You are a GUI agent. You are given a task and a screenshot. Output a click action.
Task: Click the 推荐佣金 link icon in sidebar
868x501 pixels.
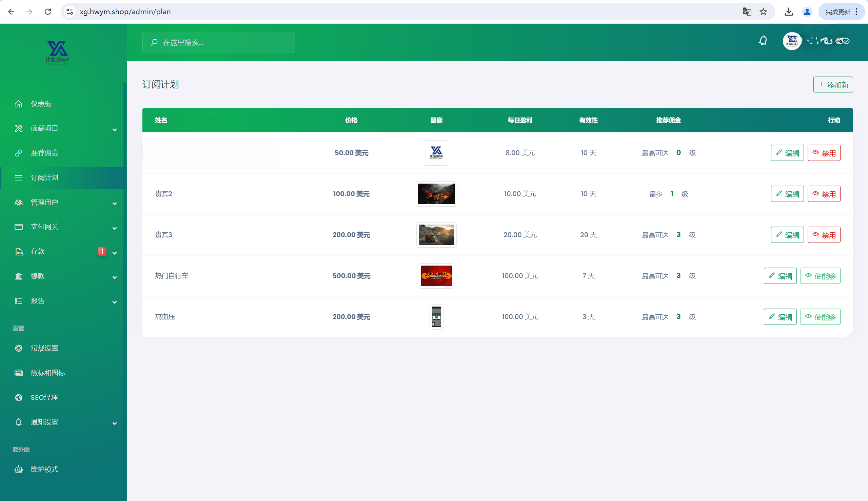tap(19, 153)
